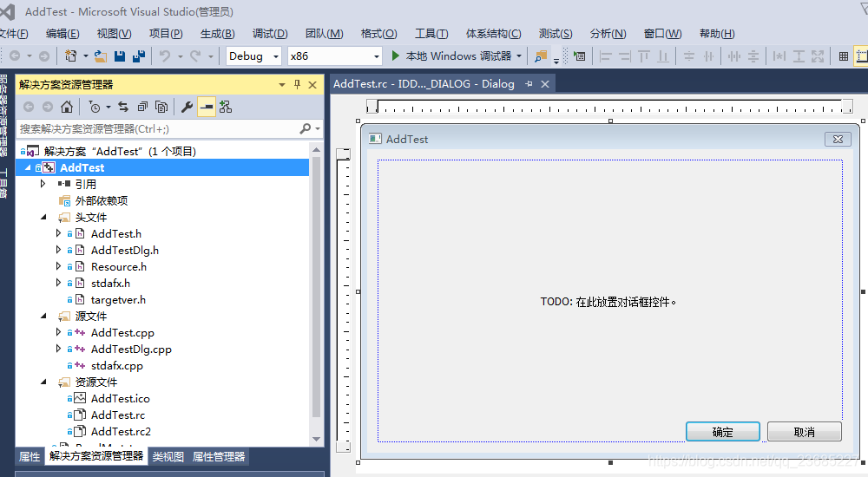Toggle auto-hide pin on the Solution Explorer panel

click(297, 84)
